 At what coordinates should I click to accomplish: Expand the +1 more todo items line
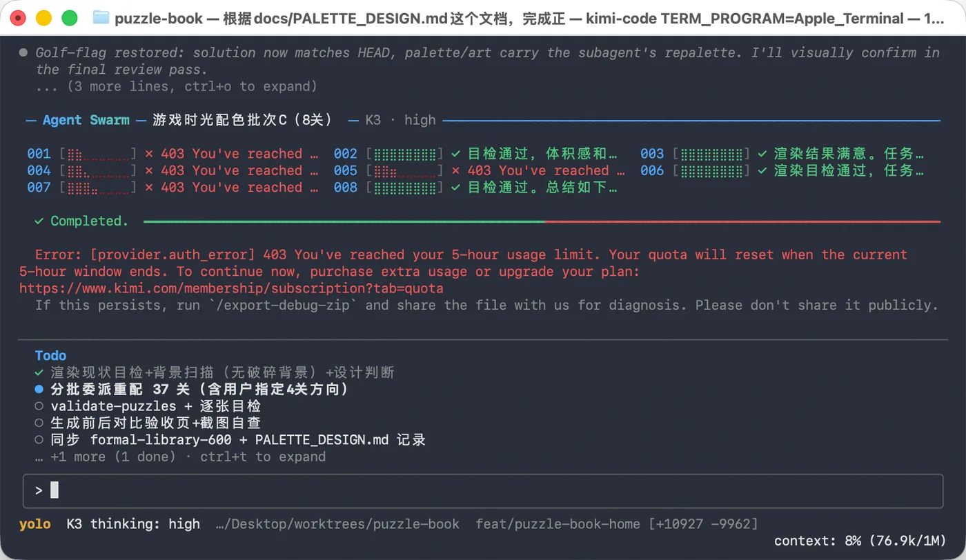coord(181,457)
